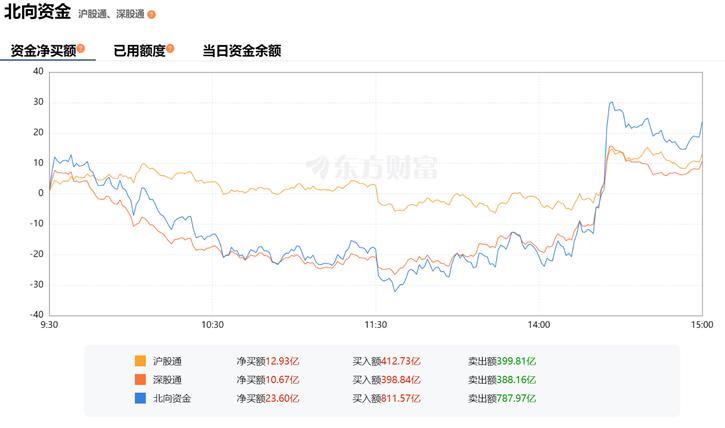Toggle the 深股通 series legend label
The width and height of the screenshot is (725, 428).
click(x=167, y=380)
